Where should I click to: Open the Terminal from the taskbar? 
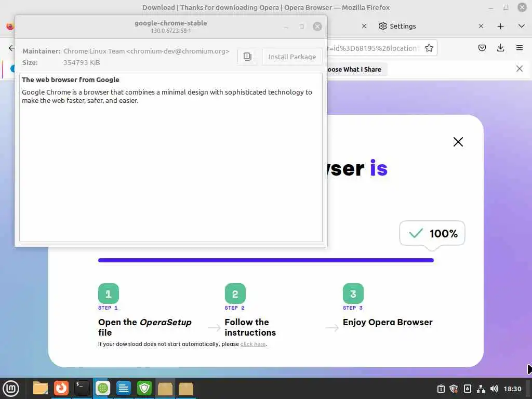pos(82,389)
